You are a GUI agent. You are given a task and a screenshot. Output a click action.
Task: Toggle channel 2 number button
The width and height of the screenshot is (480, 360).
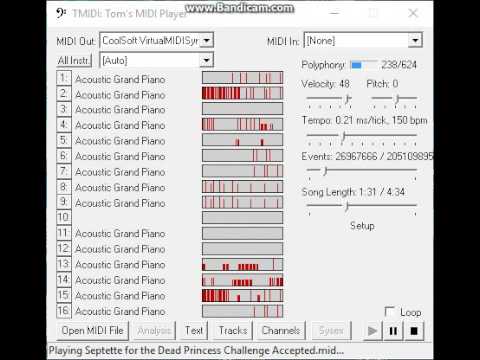pos(64,94)
